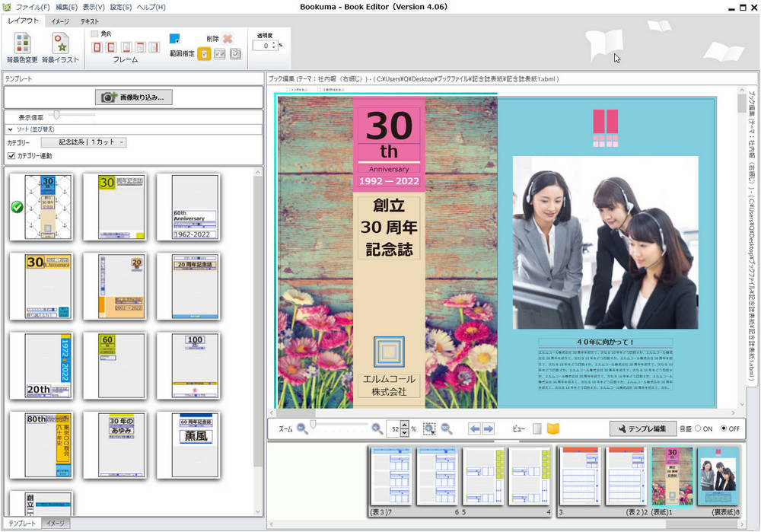Open the blue color swatch dropdown
This screenshot has height=532, width=761.
[x=175, y=39]
